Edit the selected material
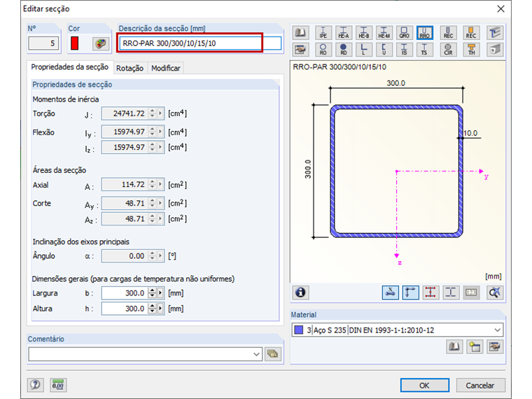The height and width of the screenshot is (399, 532). tap(495, 346)
